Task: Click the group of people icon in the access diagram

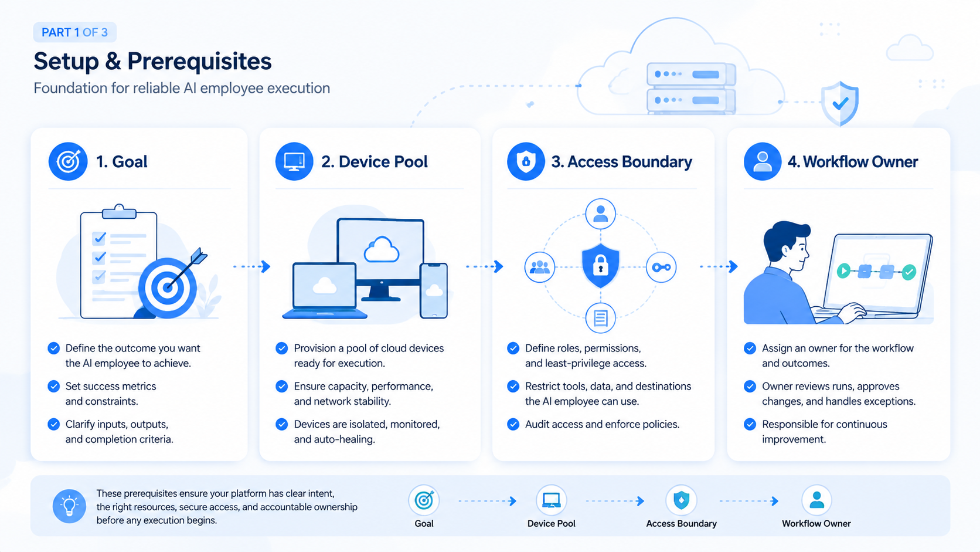Action: [x=540, y=267]
